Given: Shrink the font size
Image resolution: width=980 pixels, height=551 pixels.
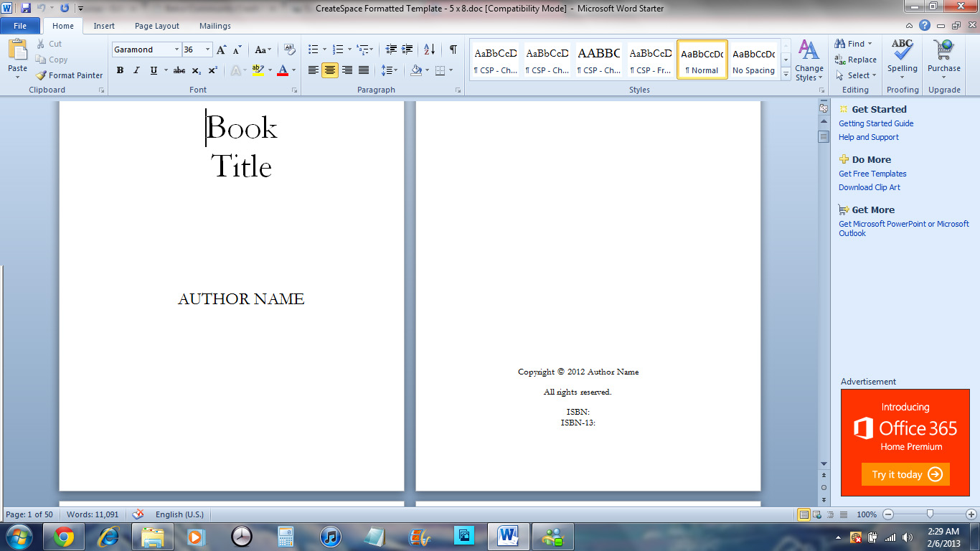Looking at the screenshot, I should click(237, 50).
